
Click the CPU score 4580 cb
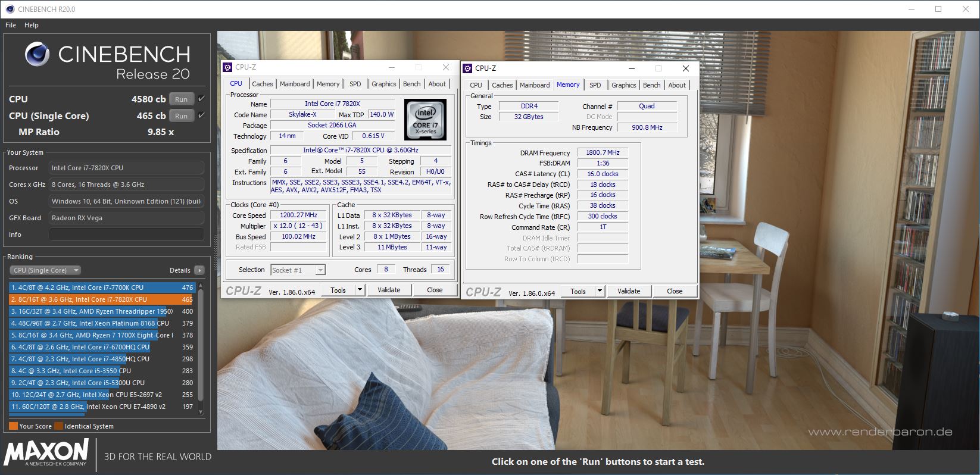pos(148,99)
